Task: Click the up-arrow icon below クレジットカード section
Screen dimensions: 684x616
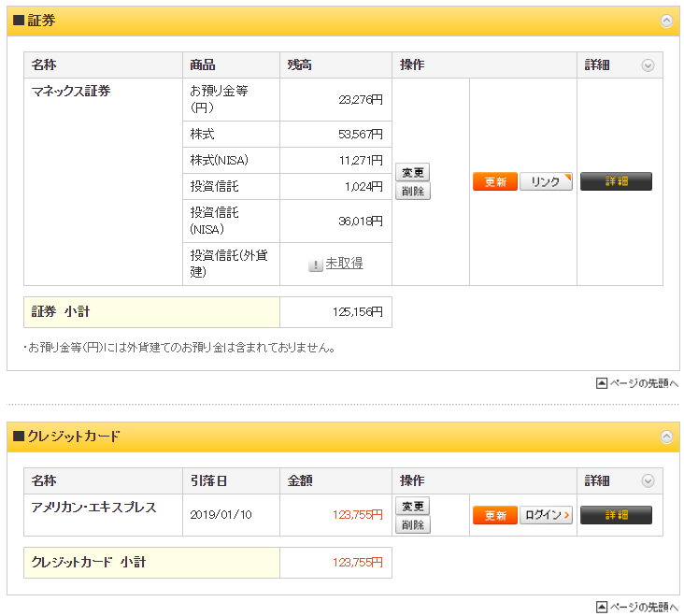Action: coord(602,607)
